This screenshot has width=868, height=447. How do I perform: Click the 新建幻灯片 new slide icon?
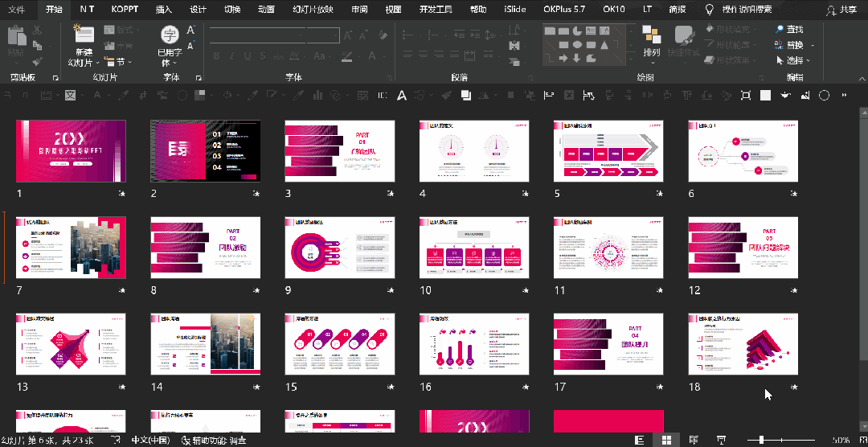pos(84,35)
